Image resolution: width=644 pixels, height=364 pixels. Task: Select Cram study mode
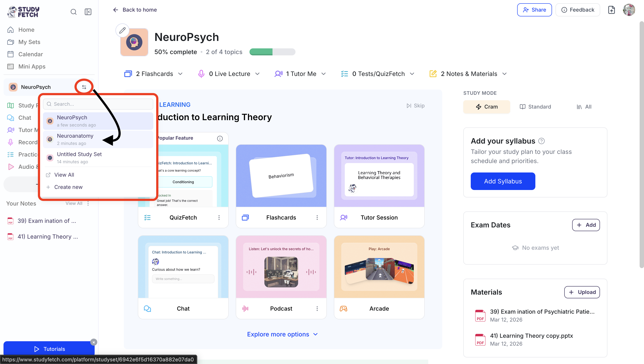point(487,107)
